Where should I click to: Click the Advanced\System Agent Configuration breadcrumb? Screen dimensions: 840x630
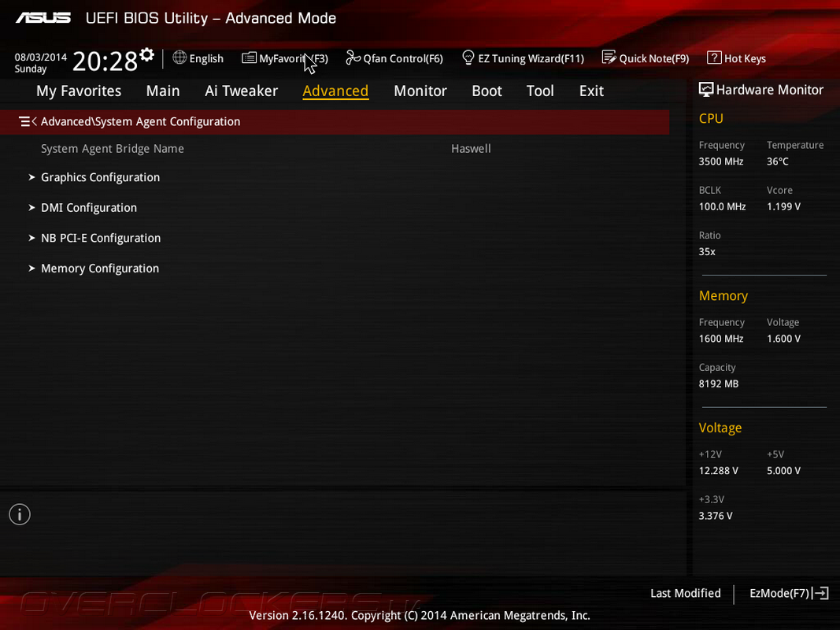click(140, 121)
